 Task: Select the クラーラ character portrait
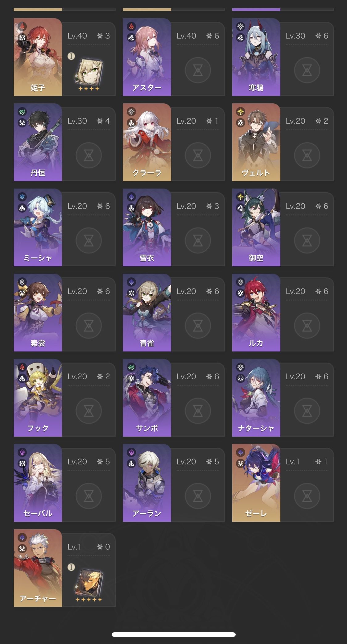coord(147,142)
